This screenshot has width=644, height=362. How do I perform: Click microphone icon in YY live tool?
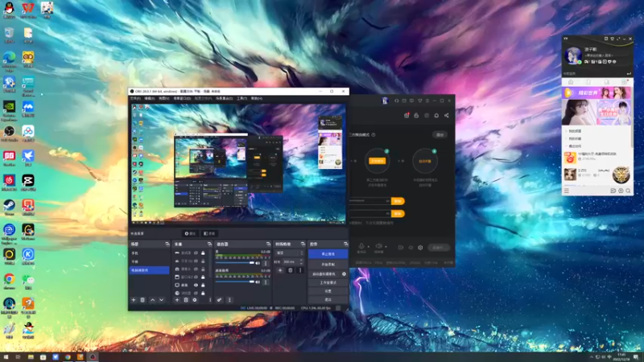[361, 246]
